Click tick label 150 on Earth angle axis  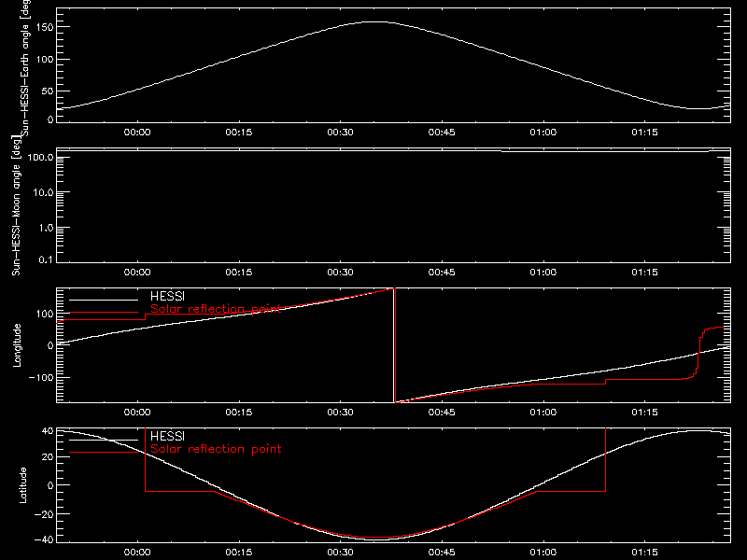click(45, 27)
